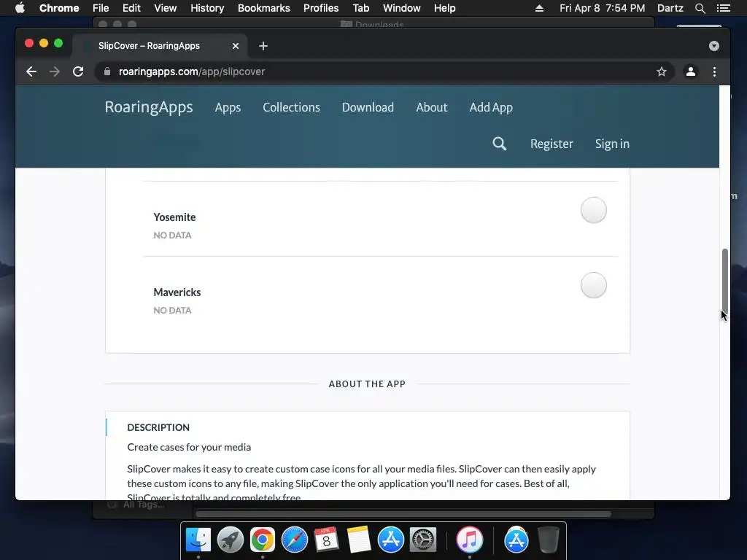Viewport: 747px width, 560px height.
Task: Open the blue App Store icon in Dock
Action: coord(391,540)
